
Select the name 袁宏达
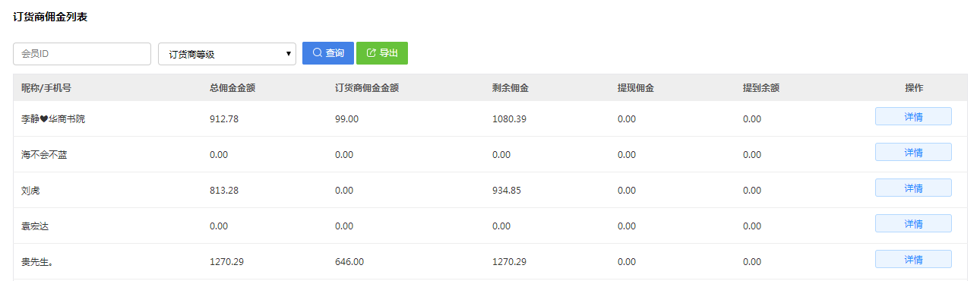35,226
